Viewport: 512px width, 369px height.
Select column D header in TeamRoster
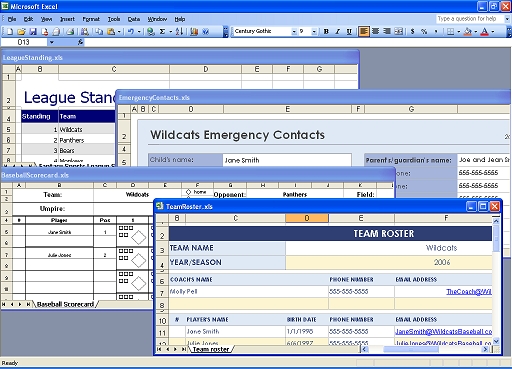307,218
